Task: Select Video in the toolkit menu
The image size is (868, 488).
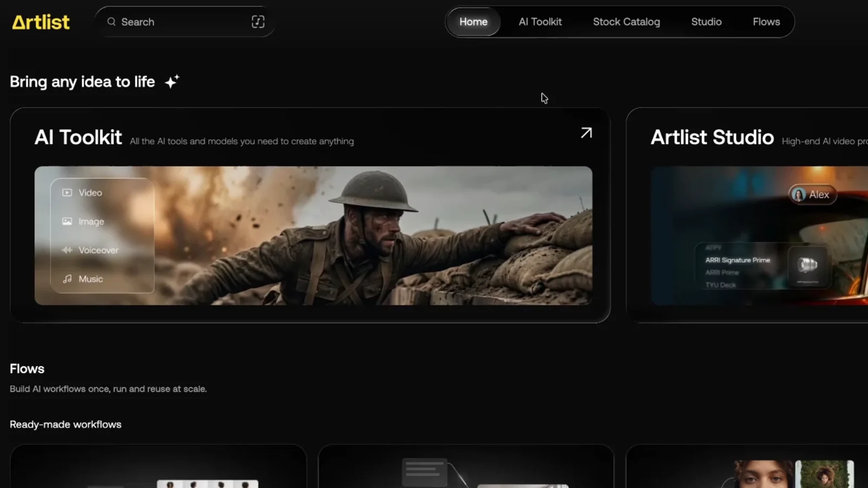Action: pyautogui.click(x=90, y=192)
